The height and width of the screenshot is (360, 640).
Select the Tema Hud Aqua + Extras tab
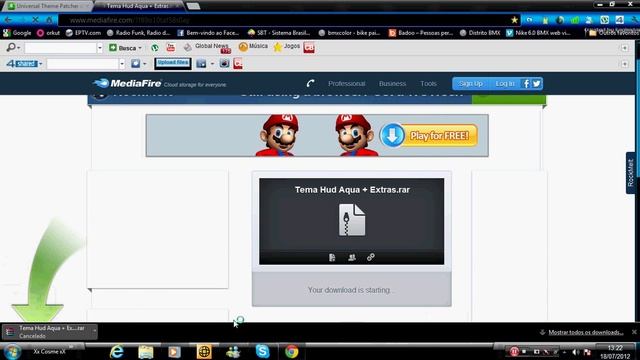(x=140, y=6)
